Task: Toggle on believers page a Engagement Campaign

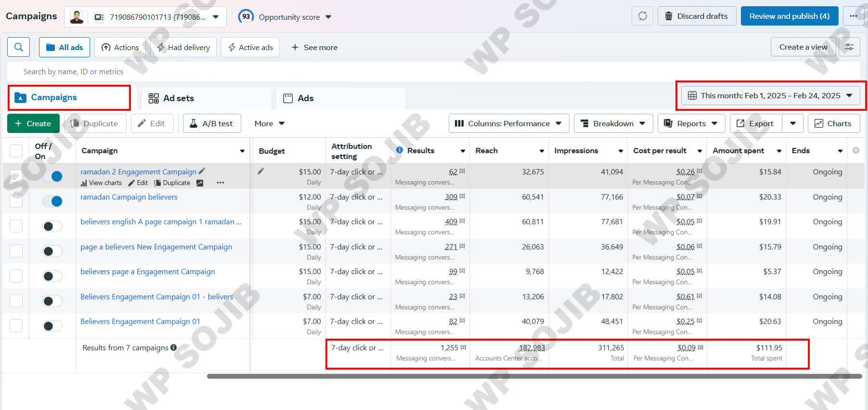Action: [52, 276]
